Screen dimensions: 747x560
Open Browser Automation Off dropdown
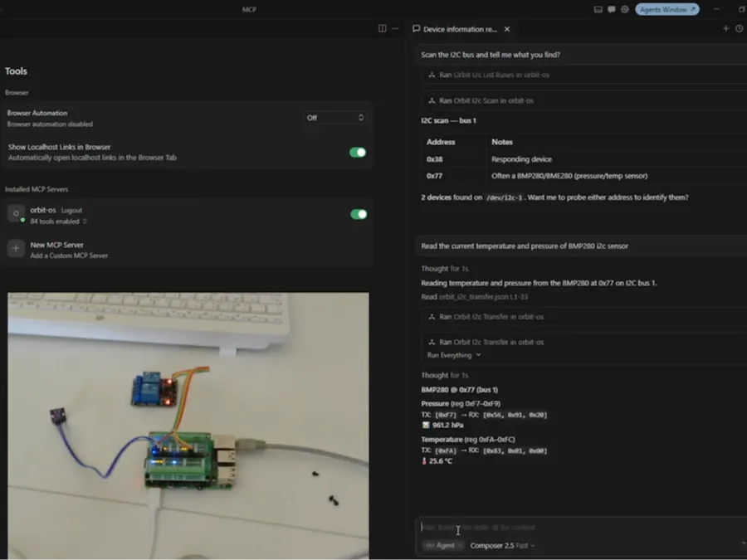click(x=335, y=118)
